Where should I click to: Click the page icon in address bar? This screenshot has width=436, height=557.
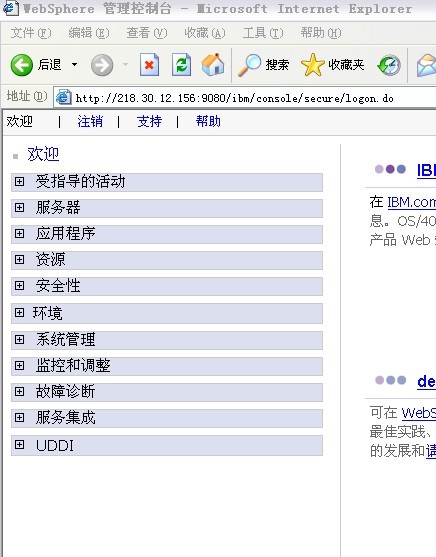click(x=64, y=97)
